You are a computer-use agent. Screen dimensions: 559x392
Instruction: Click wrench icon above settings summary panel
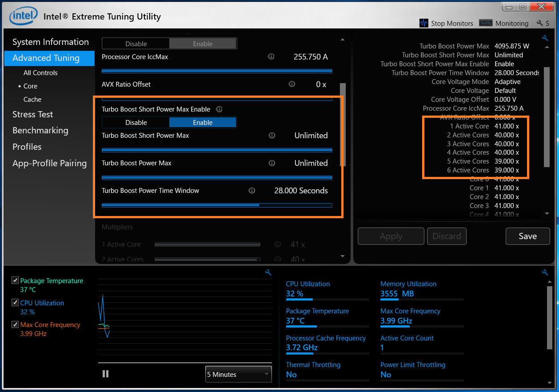pos(545,38)
